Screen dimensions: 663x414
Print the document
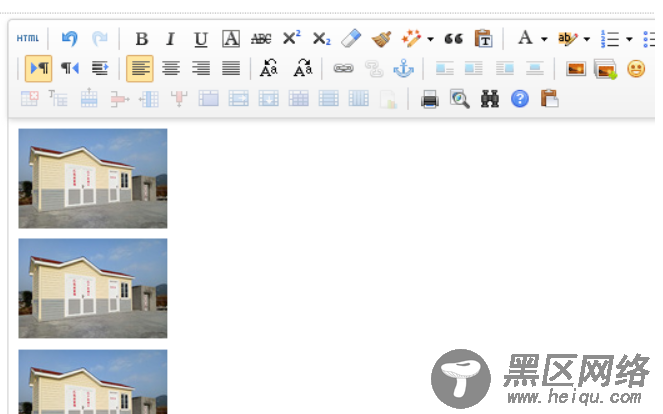(430, 99)
